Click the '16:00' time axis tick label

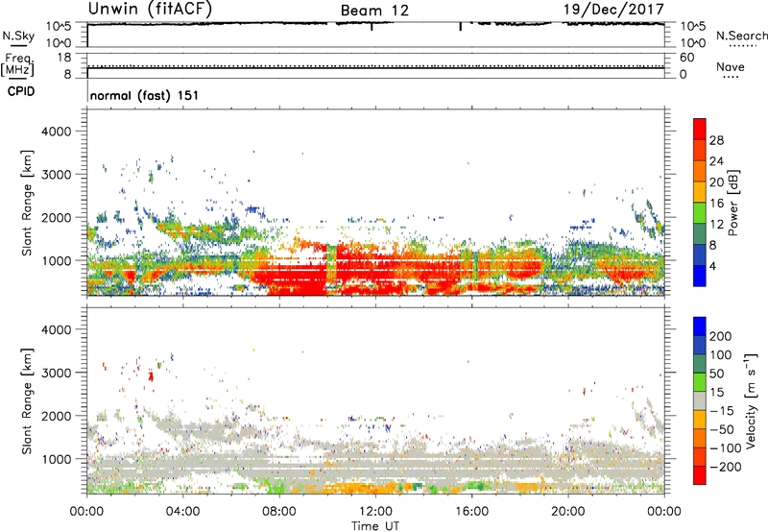[x=471, y=512]
